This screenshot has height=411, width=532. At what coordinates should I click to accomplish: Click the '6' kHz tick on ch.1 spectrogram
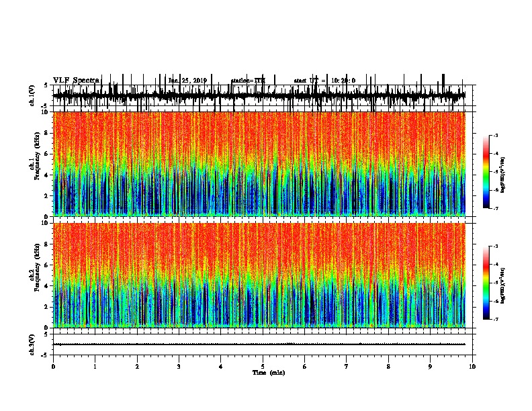pos(46,154)
